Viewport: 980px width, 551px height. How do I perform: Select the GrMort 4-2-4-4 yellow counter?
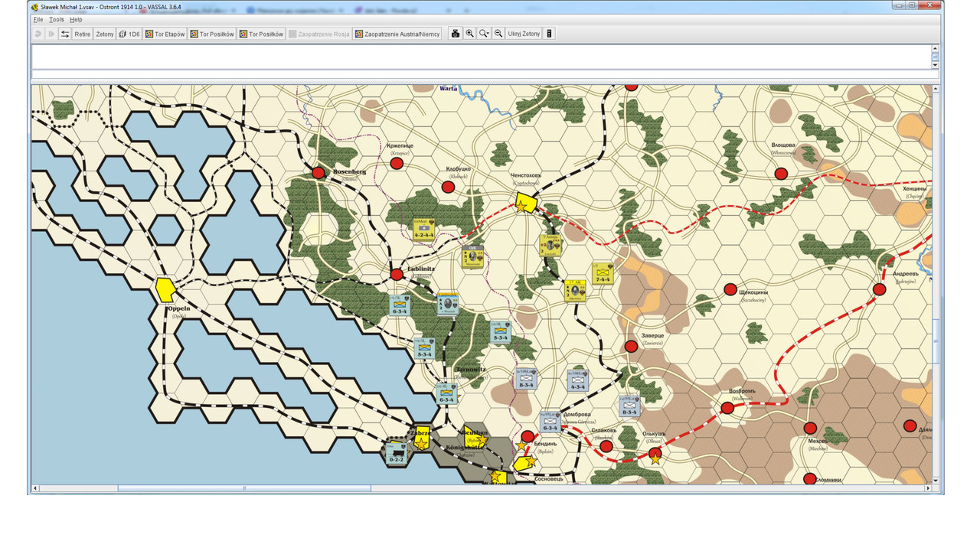point(424,230)
